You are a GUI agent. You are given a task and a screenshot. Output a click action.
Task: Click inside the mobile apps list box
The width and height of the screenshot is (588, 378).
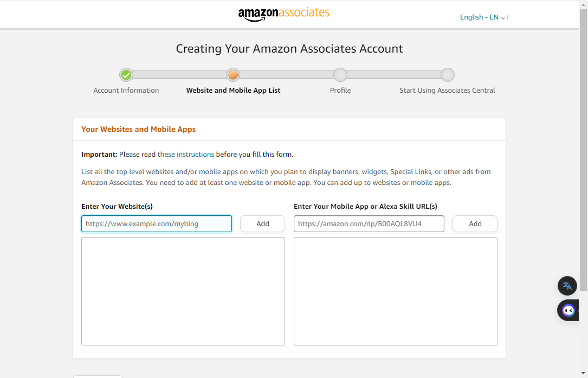pos(396,291)
